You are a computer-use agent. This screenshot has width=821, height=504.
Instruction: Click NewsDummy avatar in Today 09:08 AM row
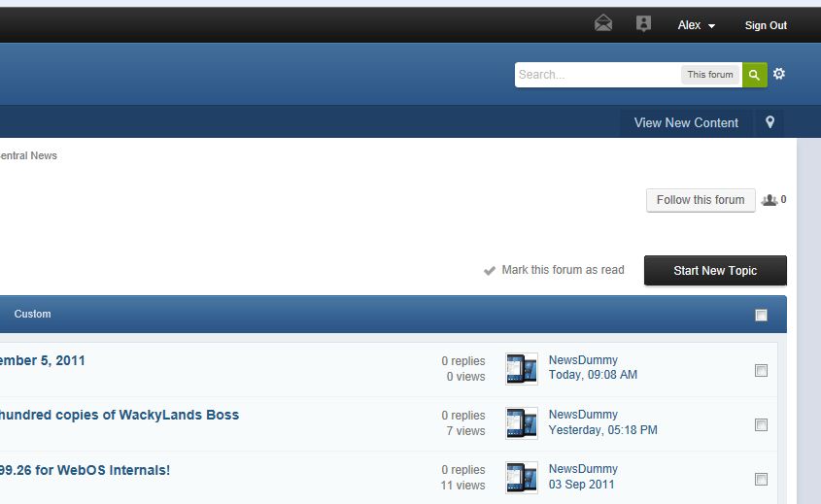click(x=522, y=369)
